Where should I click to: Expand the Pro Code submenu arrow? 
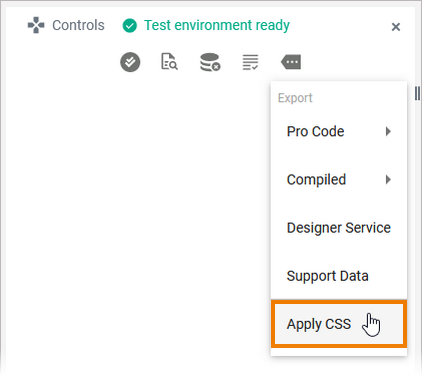click(388, 131)
